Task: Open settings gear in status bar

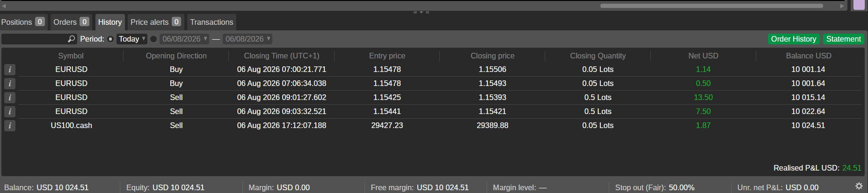Action: (x=859, y=186)
